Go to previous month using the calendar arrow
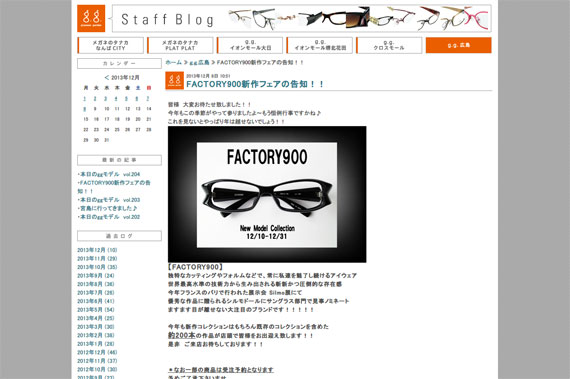The image size is (570, 379). pyautogui.click(x=107, y=77)
